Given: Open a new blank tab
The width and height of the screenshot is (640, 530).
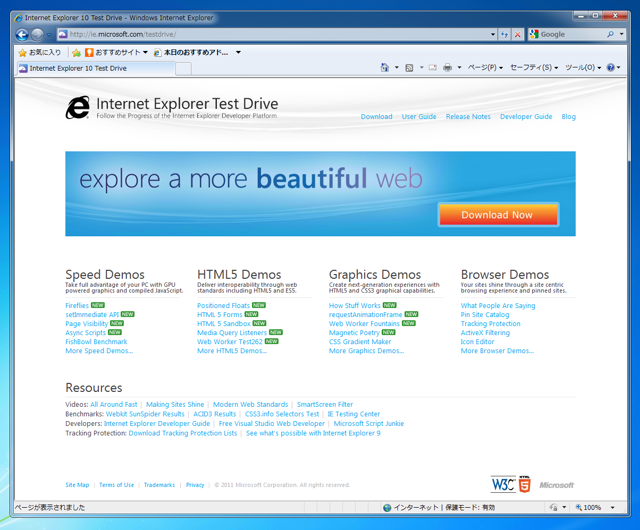Looking at the screenshot, I should 183,69.
